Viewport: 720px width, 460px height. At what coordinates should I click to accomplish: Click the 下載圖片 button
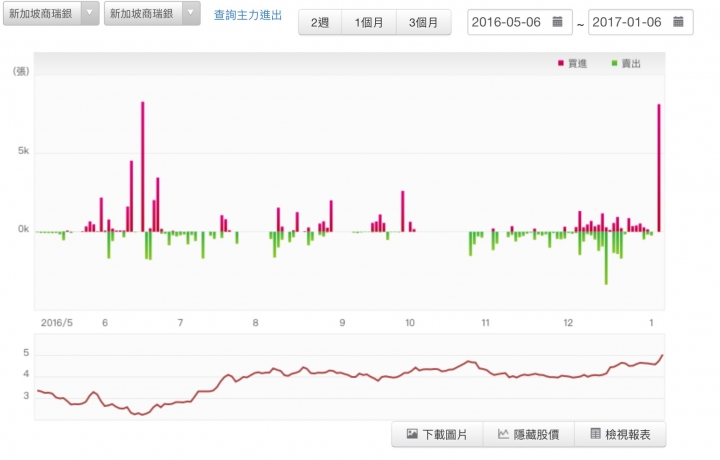(x=437, y=434)
